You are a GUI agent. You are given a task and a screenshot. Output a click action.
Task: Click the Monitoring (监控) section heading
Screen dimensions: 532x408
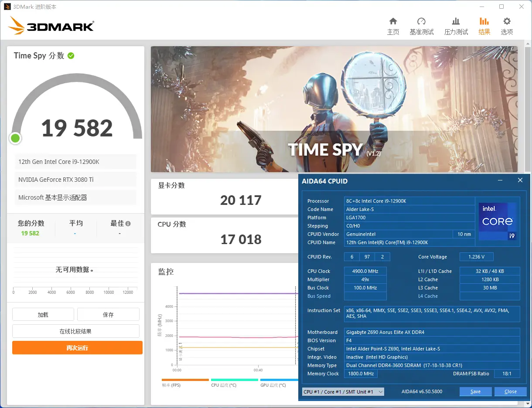pyautogui.click(x=166, y=272)
